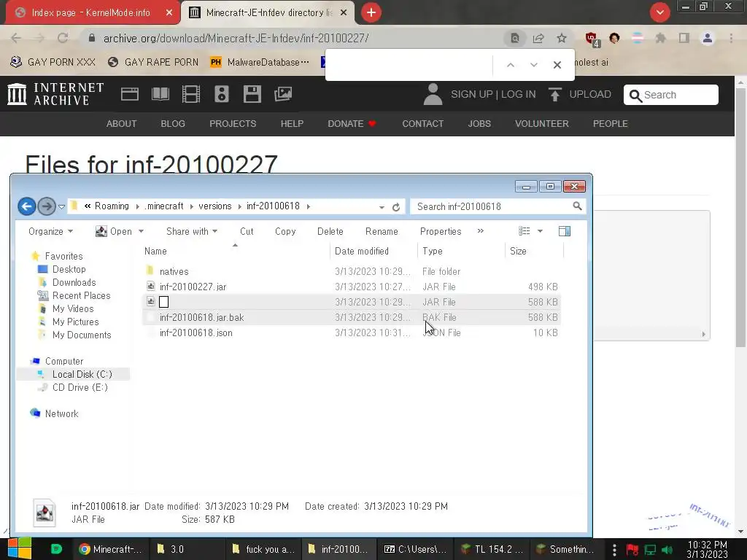Open Chrome side panel icon
This screenshot has height=560, width=747.
tap(684, 38)
